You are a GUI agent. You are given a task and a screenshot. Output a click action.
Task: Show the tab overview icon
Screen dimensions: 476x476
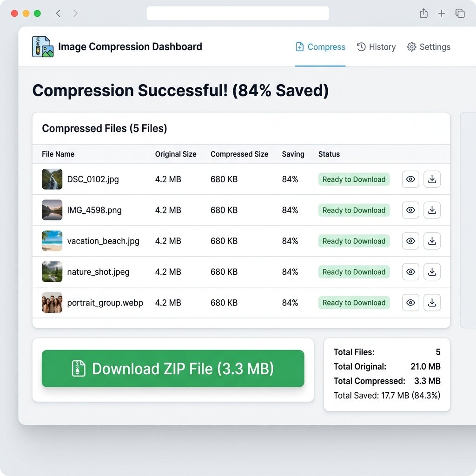460,13
